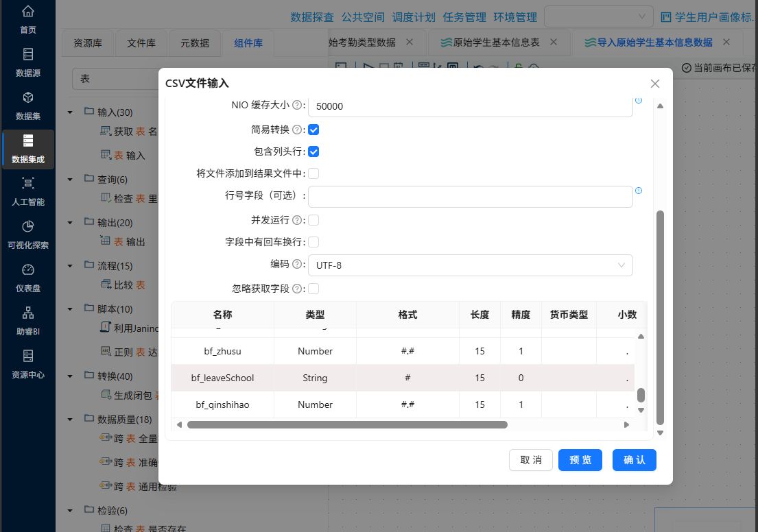The width and height of the screenshot is (758, 532).
Task: Select the 表输入 component icon
Action: click(106, 155)
